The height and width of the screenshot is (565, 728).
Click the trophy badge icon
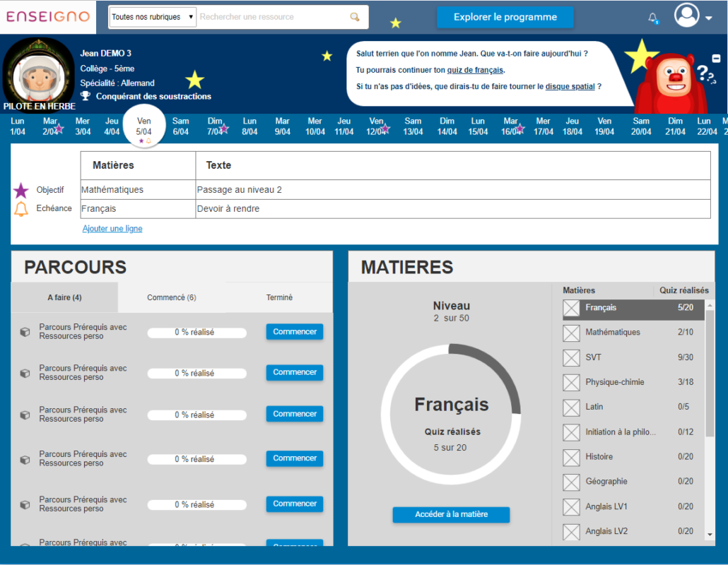click(86, 96)
